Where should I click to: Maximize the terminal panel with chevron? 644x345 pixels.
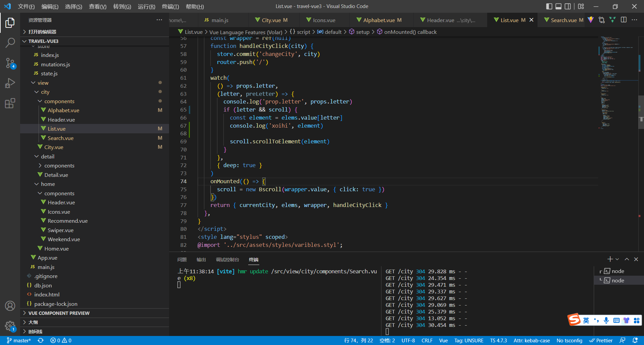pos(627,259)
